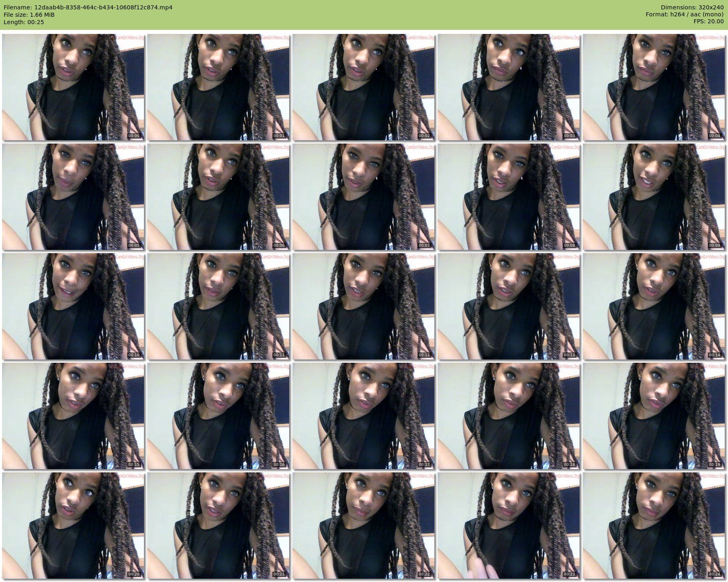The image size is (728, 582).
Task: Click the Dimensions 320x240 label
Action: (x=692, y=7)
